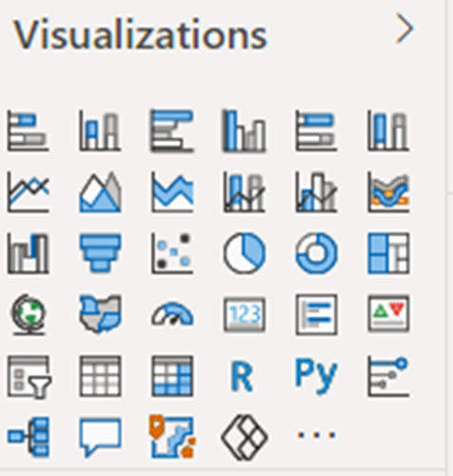
Task: Add a Funnel chart visual
Action: point(100,253)
